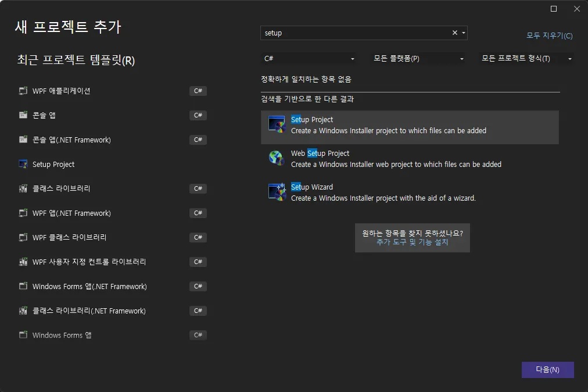Select 콘솔 앱(.NET Framework) recent template
The width and height of the screenshot is (588, 392).
pyautogui.click(x=113, y=140)
